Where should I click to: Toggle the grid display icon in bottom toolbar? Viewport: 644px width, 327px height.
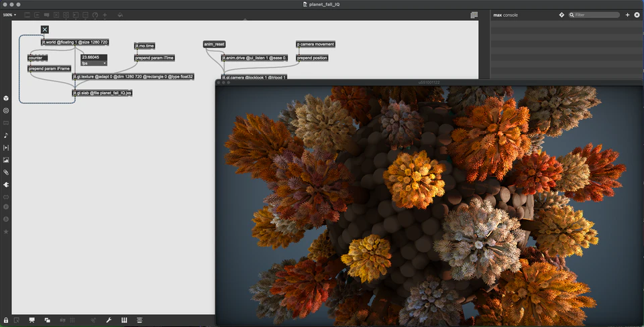(x=72, y=320)
